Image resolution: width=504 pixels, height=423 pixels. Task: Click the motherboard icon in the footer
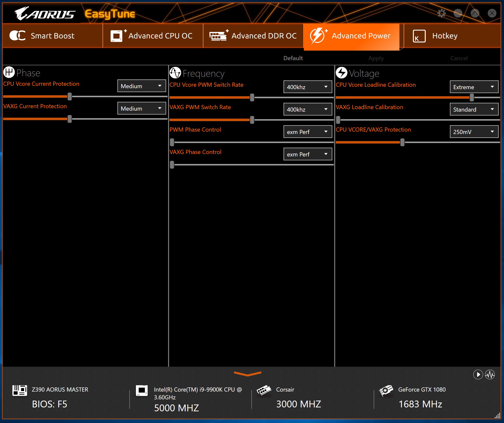(x=20, y=391)
